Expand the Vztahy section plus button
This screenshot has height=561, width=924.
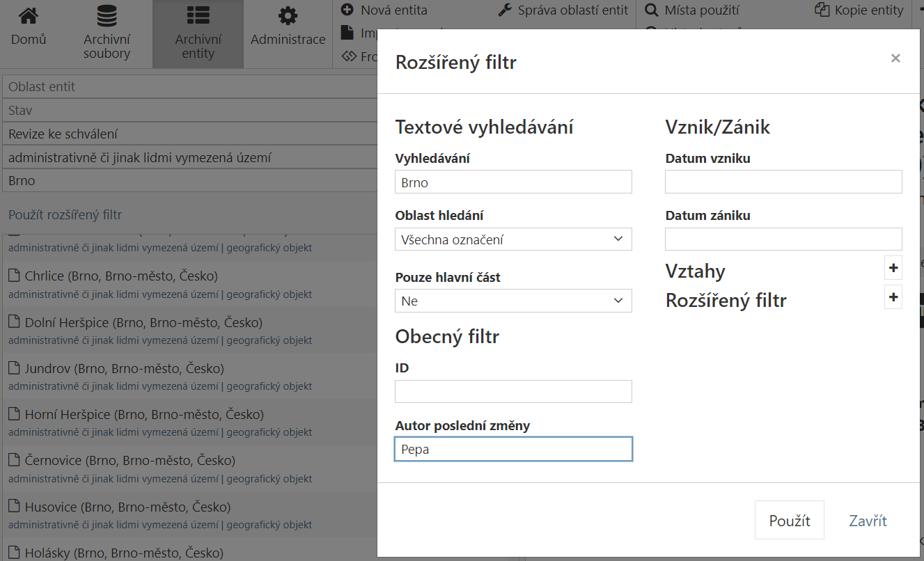point(893,268)
